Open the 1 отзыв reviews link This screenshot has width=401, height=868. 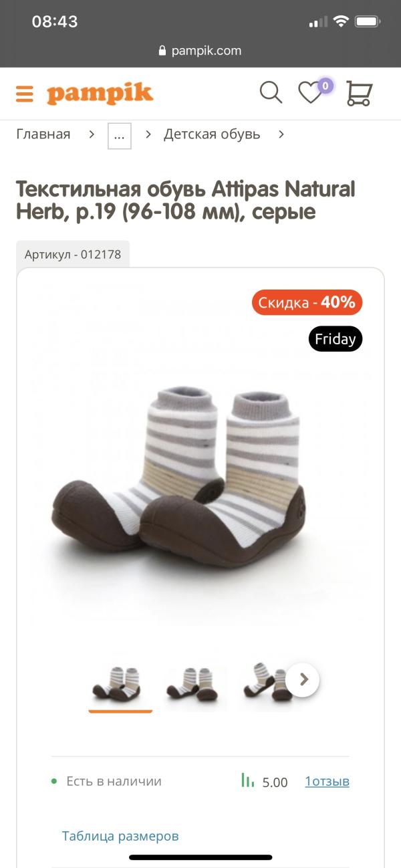327,781
